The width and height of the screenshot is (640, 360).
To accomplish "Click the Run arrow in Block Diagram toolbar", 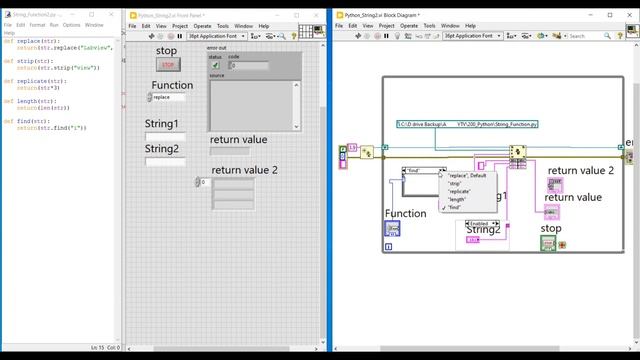I will (358, 36).
